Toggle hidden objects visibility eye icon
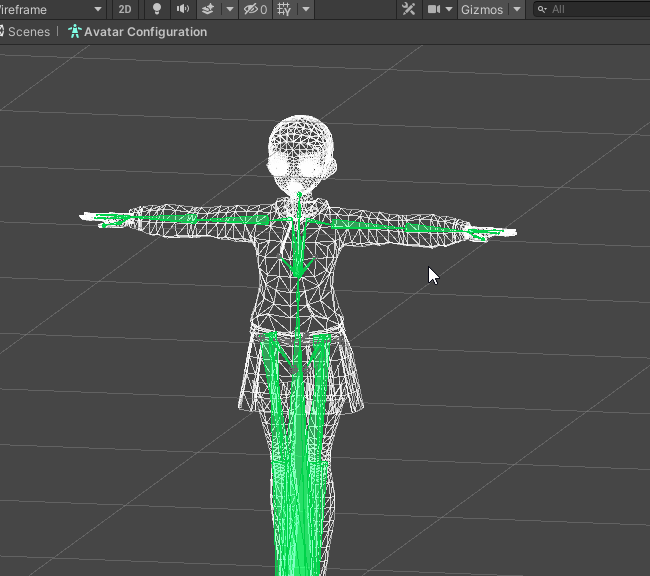 [x=253, y=9]
